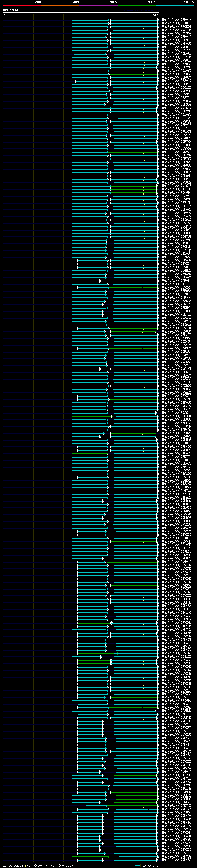The height and width of the screenshot is (868, 197).
Task: Click the purple ~60% identity legend bar
Action: pos(98,6)
